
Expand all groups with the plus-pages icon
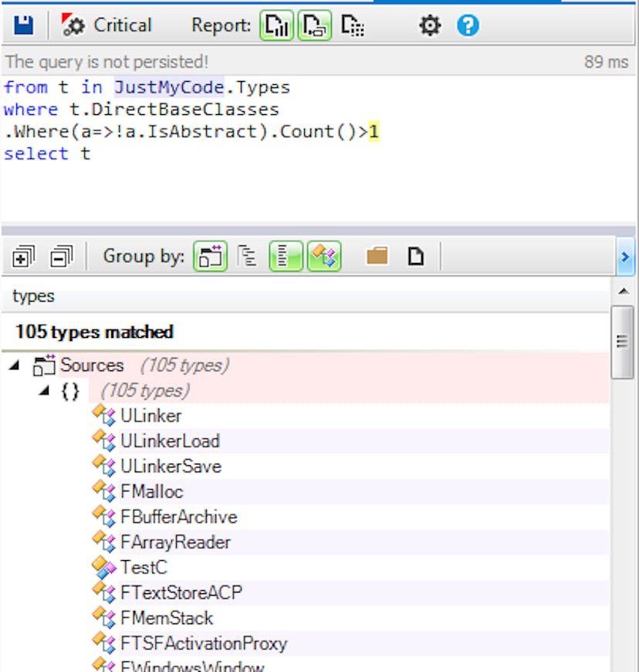(x=23, y=256)
